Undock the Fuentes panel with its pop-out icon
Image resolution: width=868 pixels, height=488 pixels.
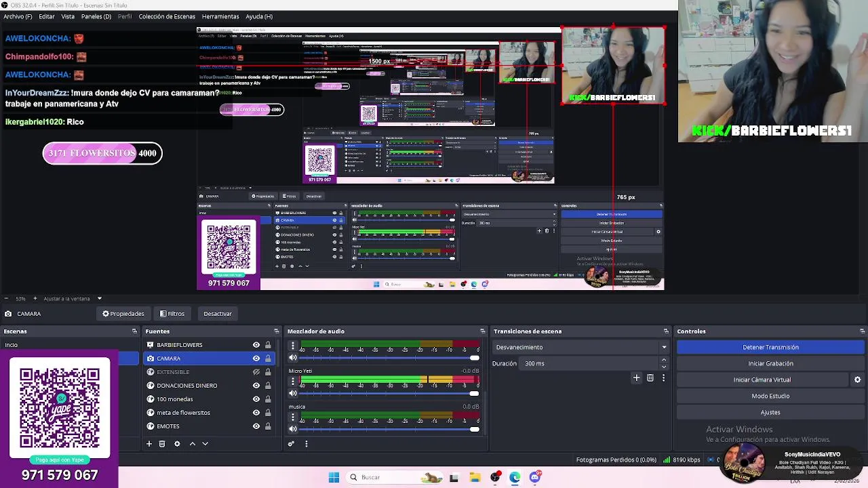276,331
